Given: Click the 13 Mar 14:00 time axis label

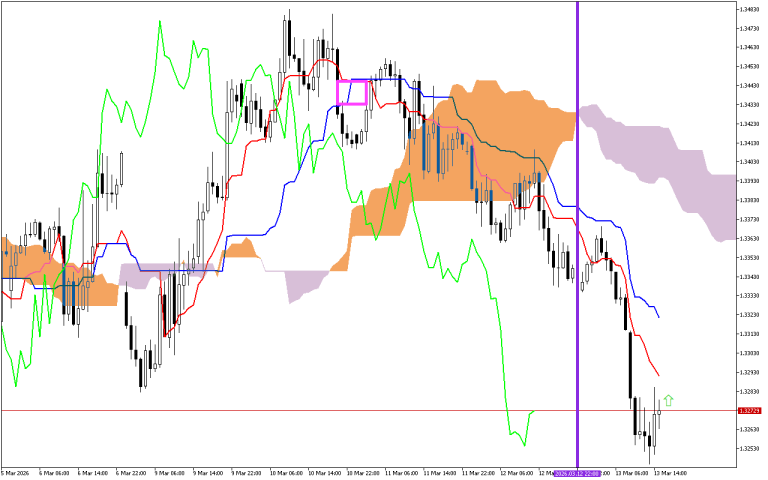Looking at the screenshot, I should 670,473.
